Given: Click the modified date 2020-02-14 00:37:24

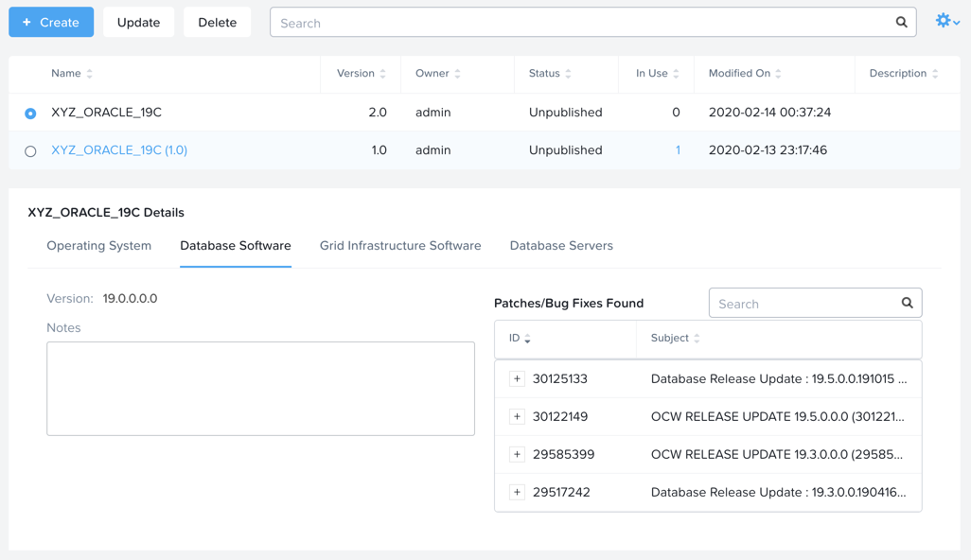Looking at the screenshot, I should pyautogui.click(x=769, y=112).
